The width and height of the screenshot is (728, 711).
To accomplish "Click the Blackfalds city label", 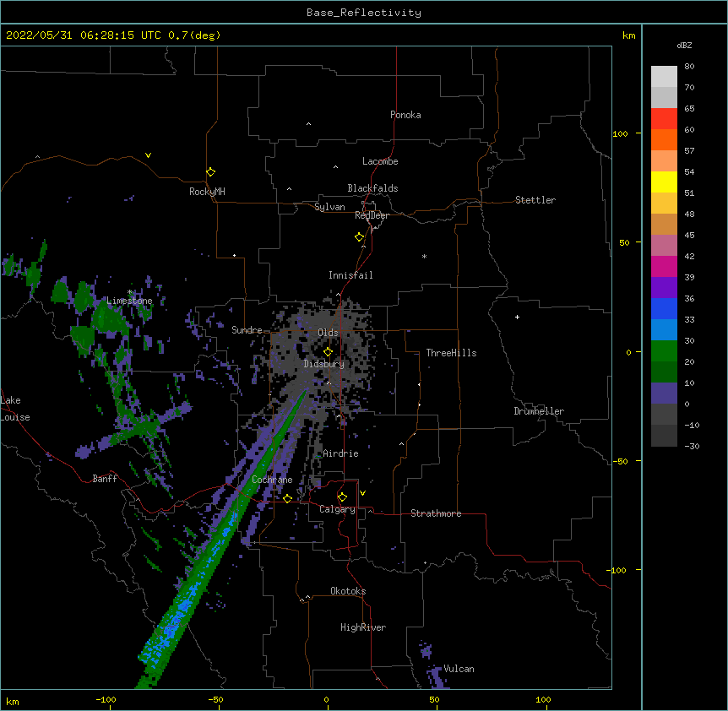I will click(x=372, y=188).
